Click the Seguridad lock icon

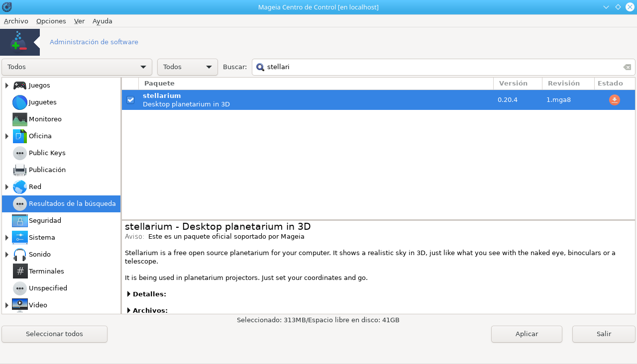[x=20, y=221]
